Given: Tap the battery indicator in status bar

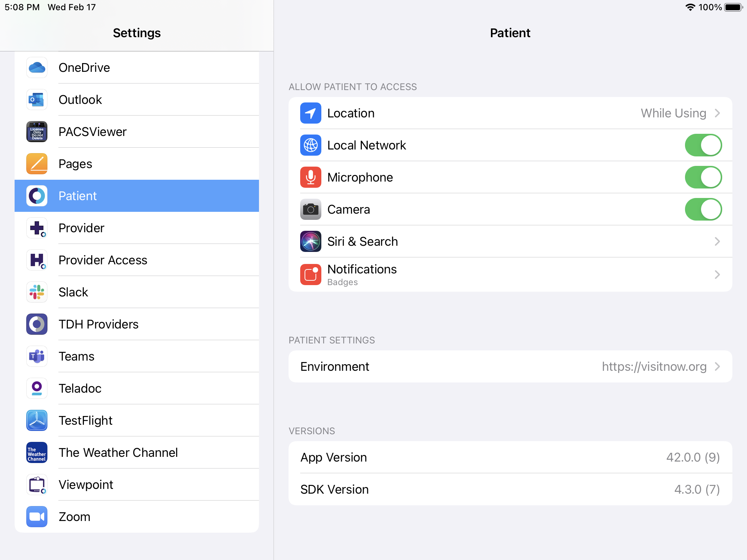Looking at the screenshot, I should click(x=733, y=7).
